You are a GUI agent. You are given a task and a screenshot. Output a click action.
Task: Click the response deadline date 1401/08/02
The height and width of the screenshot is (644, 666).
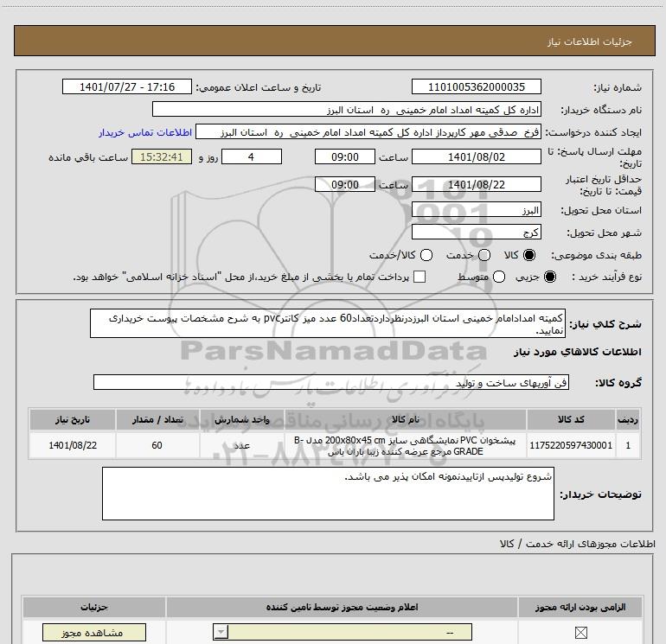(476, 156)
